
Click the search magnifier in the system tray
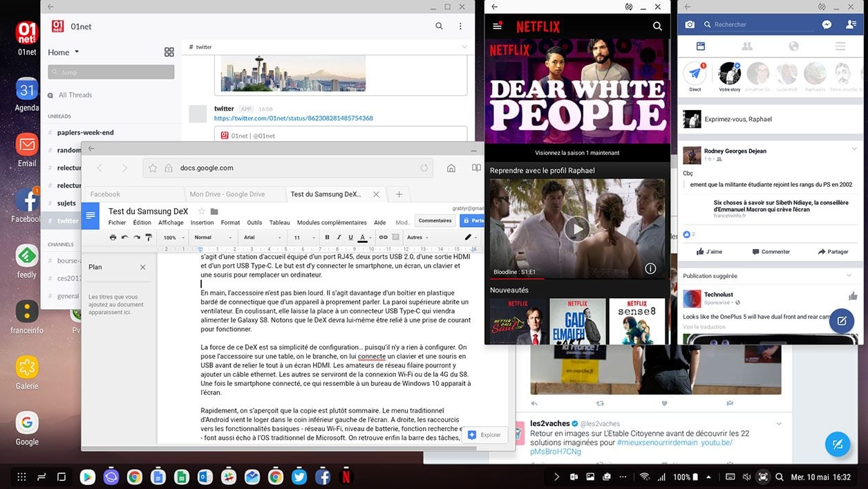click(780, 477)
